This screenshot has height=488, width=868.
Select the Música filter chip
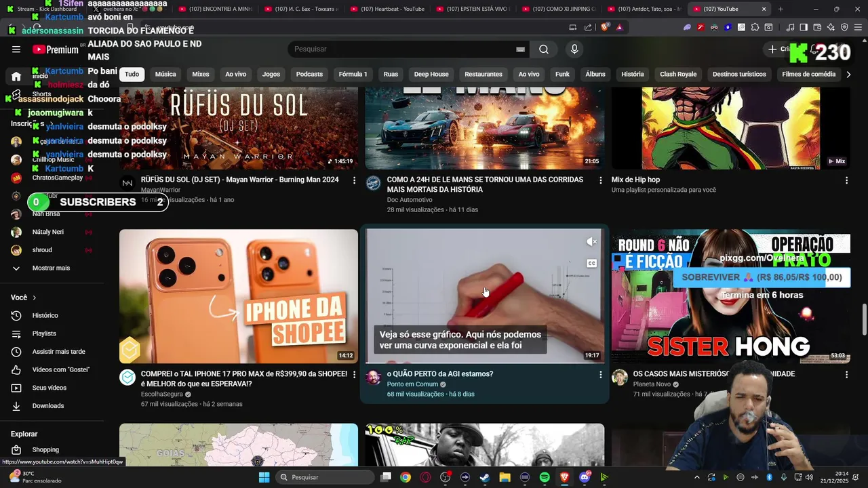click(165, 75)
